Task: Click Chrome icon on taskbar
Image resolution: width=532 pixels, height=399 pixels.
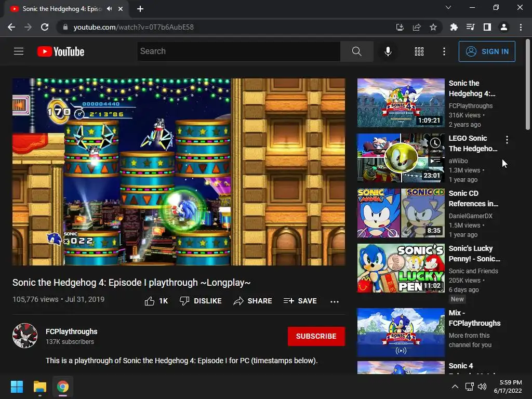Action: (x=63, y=387)
